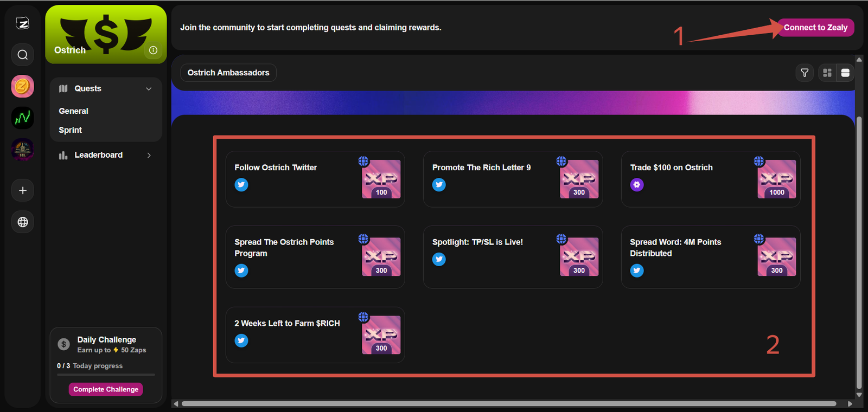The height and width of the screenshot is (412, 868).
Task: Switch to list view layout
Action: tap(845, 73)
